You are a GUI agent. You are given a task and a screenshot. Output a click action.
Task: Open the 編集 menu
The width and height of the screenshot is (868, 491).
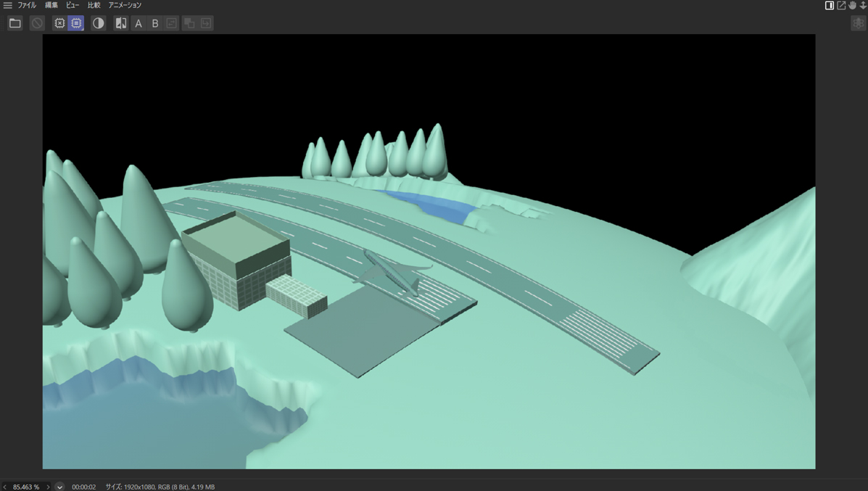coord(51,5)
